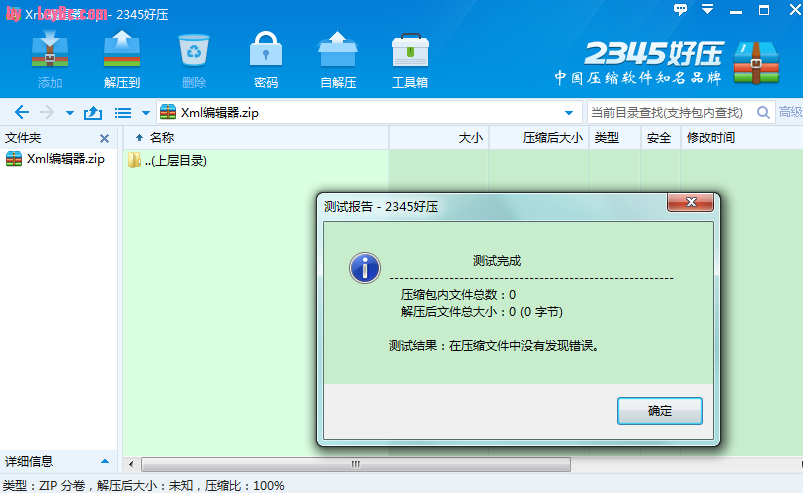Click the 测试结果 no-errors text line

pos(494,346)
